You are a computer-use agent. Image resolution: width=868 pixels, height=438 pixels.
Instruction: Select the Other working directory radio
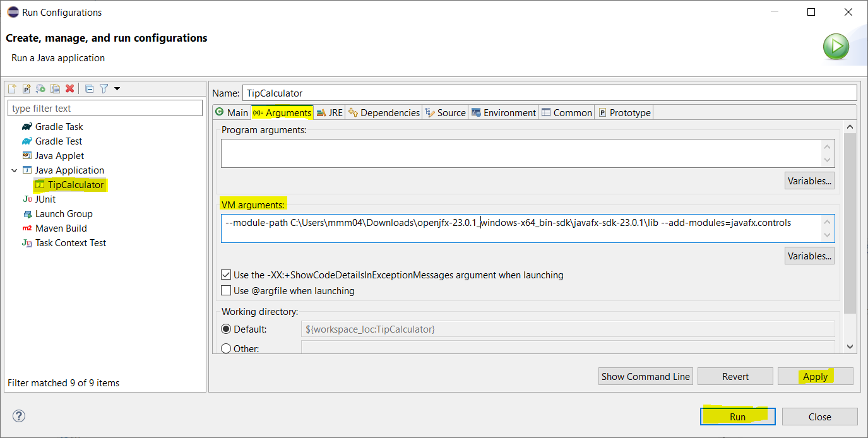[226, 349]
